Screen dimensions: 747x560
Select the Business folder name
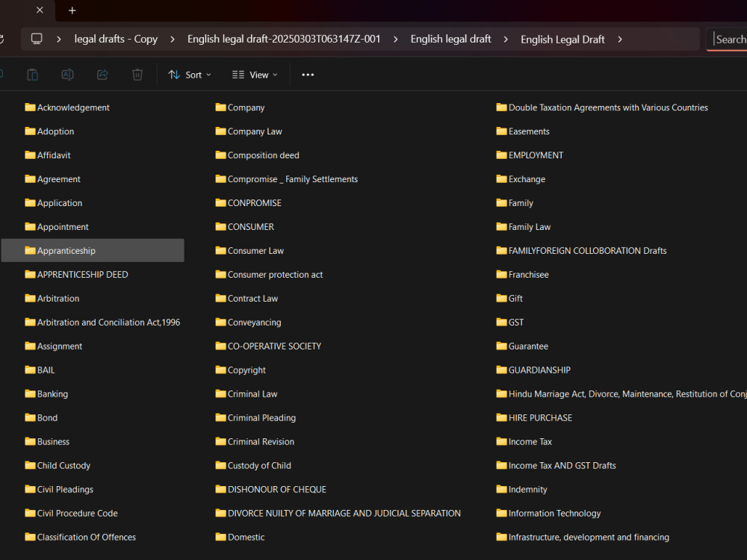tap(53, 441)
